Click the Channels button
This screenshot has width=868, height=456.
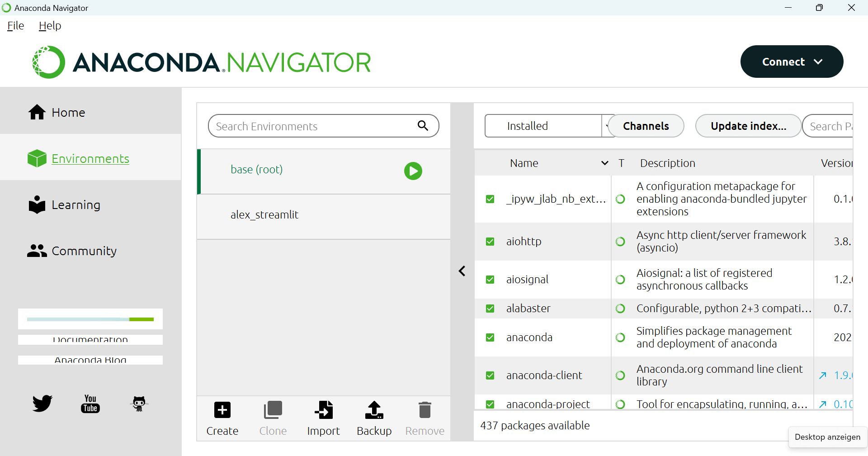646,126
